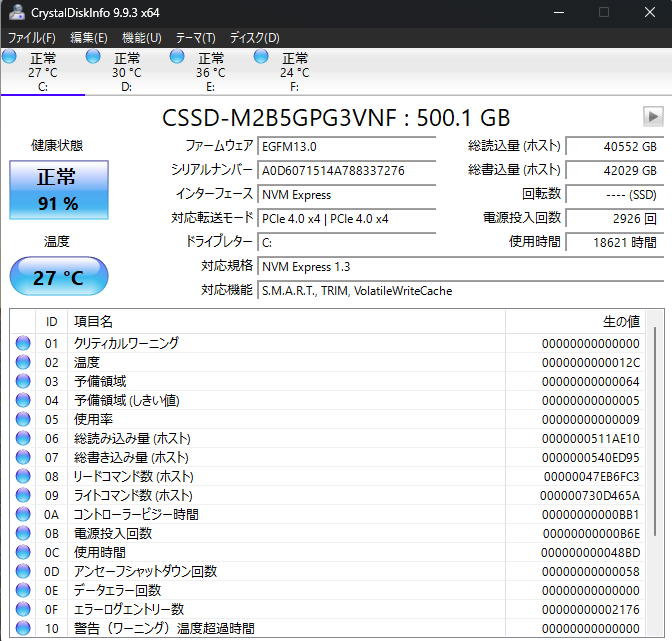This screenshot has width=672, height=641.
Task: Click the status orb for drive C:
Action: point(9,57)
